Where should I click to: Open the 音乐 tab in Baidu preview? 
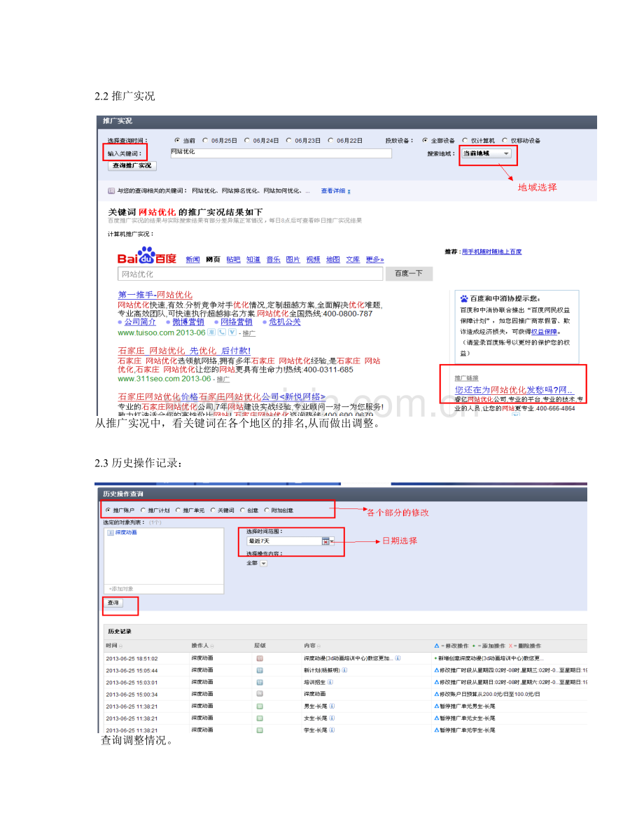pos(273,260)
